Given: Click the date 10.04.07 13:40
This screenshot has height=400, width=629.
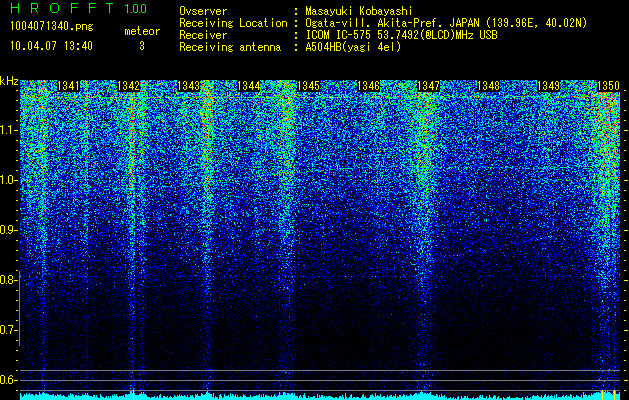Looking at the screenshot, I should tap(51, 46).
